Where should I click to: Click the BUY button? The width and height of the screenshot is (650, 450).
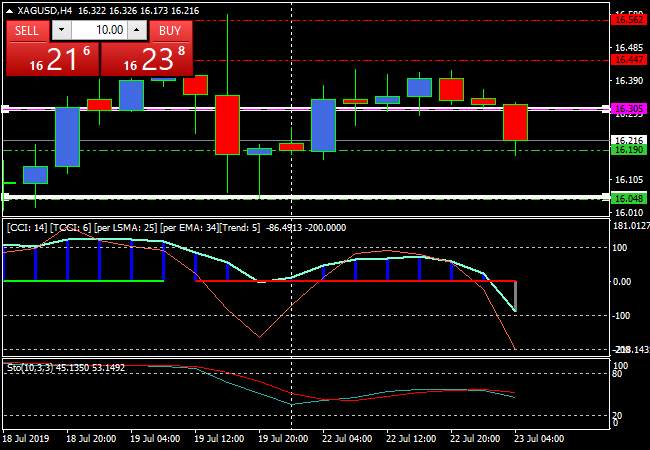pos(171,30)
